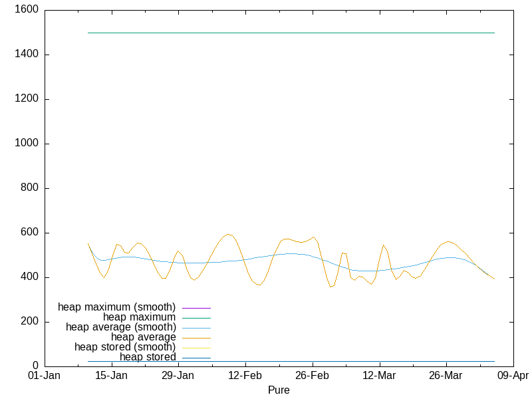
Task: Select the 'heap average' legend entry text
Action: point(143,337)
